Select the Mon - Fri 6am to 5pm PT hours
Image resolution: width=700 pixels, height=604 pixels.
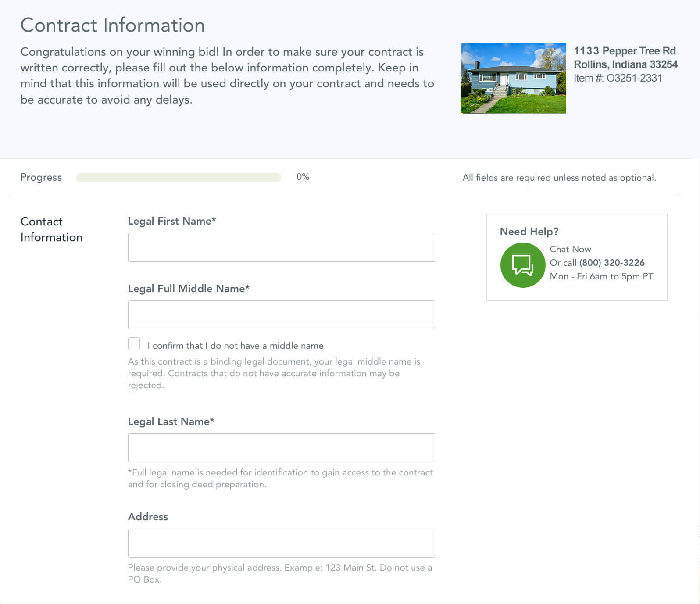tap(602, 276)
